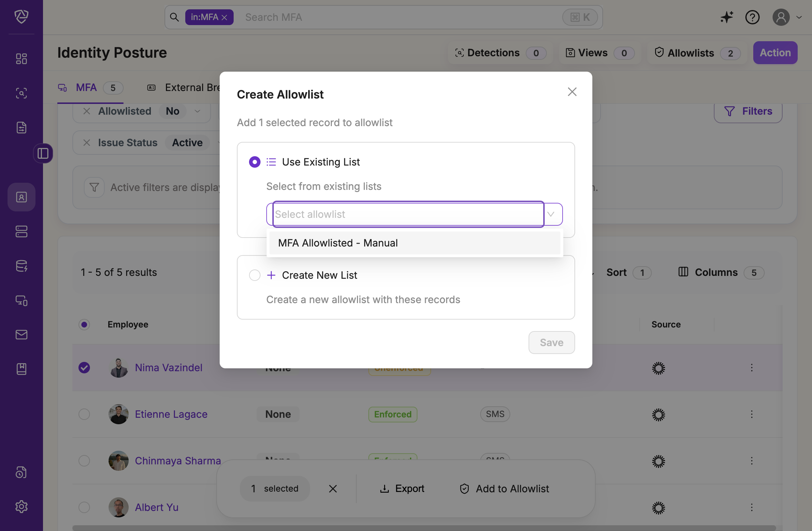Expand the Allowlisted filter dropdown chevron
The image size is (812, 531).
pos(197,111)
